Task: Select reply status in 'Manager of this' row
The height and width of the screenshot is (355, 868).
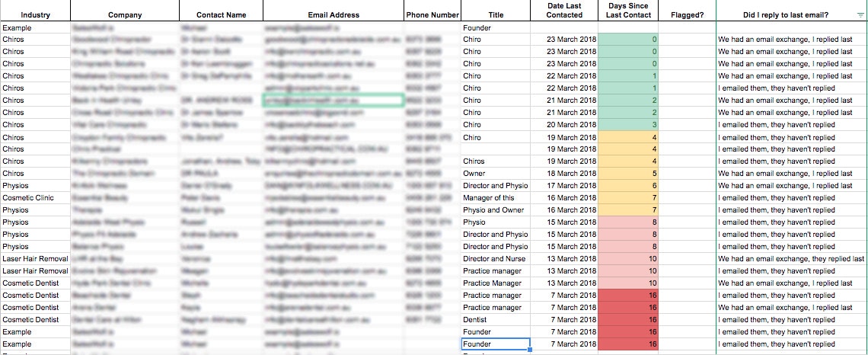Action: (792, 198)
